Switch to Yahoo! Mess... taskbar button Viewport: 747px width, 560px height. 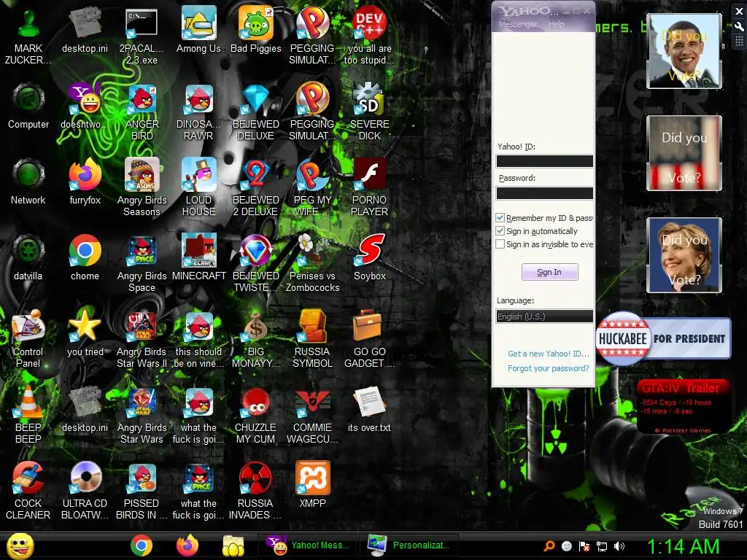(x=309, y=545)
